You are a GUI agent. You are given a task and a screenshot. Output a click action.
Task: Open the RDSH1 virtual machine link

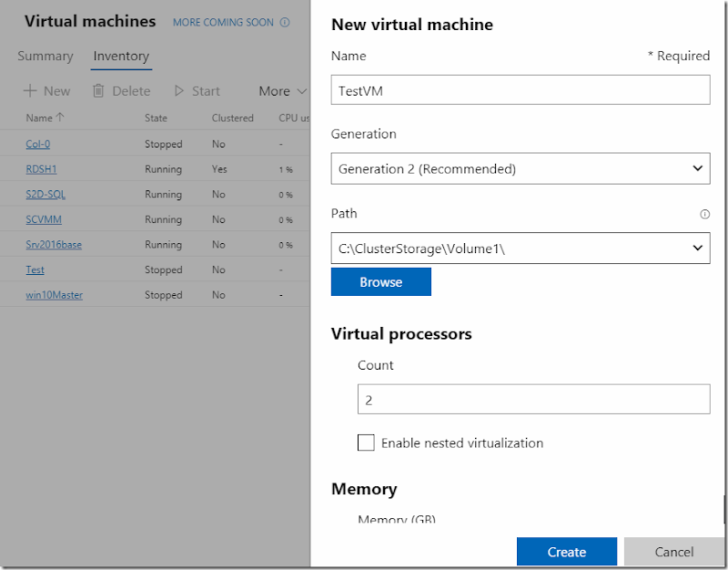(42, 169)
